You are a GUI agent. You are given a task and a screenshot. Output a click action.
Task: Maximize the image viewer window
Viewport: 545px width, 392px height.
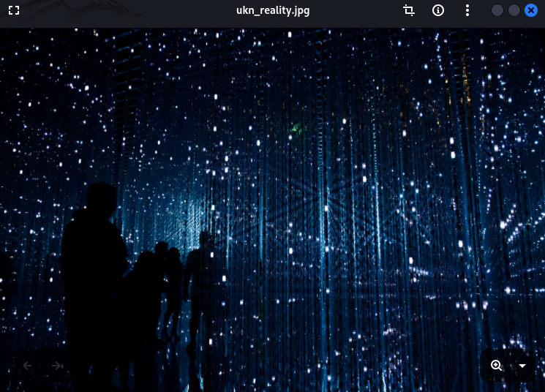514,10
